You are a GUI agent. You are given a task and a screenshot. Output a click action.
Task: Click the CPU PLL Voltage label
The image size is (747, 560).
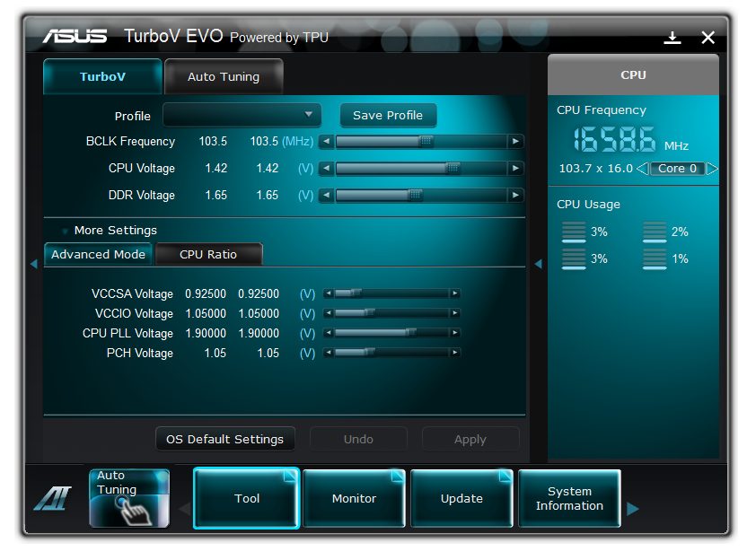(127, 333)
